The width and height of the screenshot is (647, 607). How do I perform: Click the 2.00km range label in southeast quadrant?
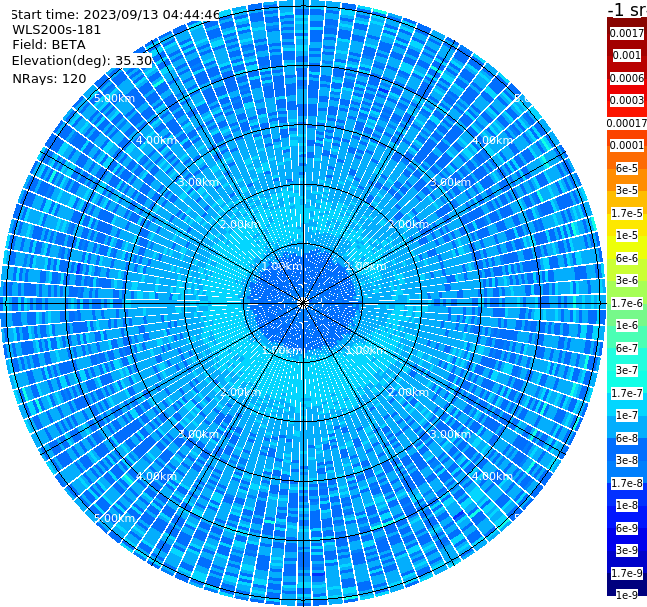pyautogui.click(x=408, y=392)
